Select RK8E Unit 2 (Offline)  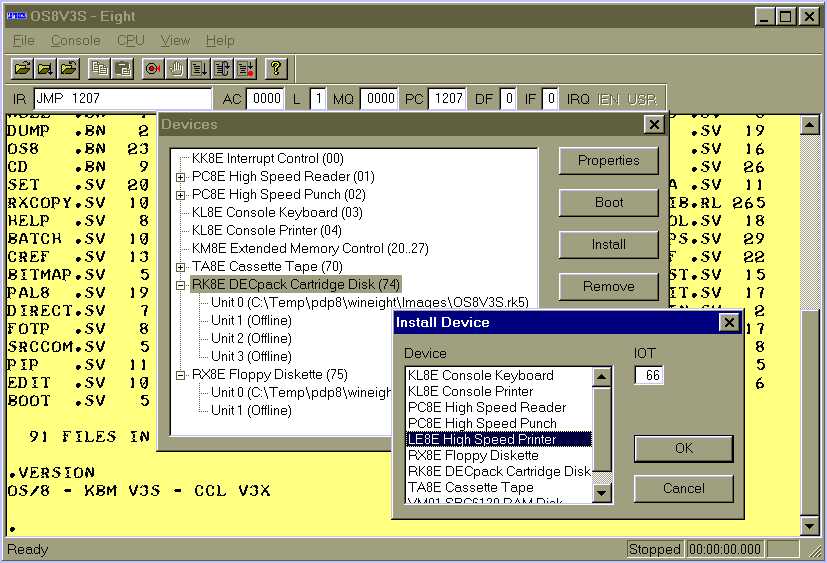coord(251,338)
